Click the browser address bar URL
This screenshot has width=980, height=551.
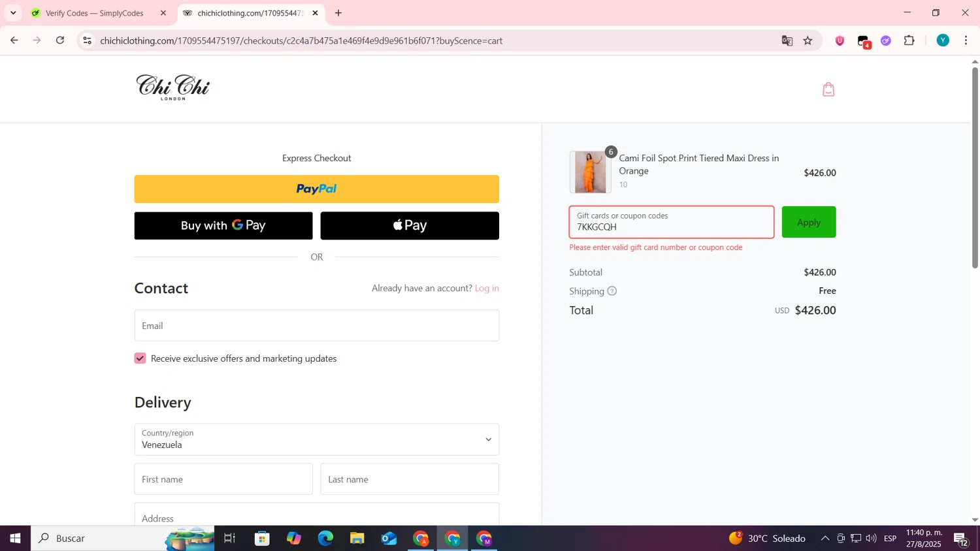[x=301, y=40]
